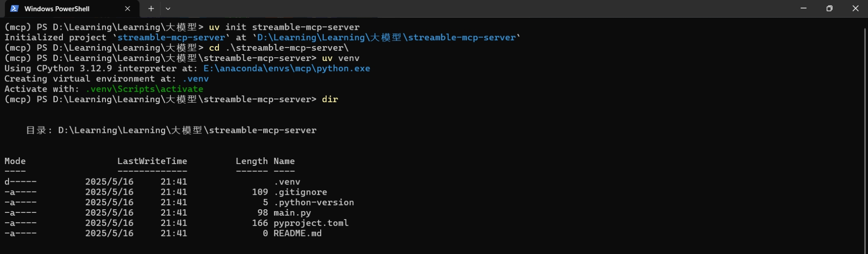Close the Windows PowerShell tab
Screen dimensions: 868x254
pyautogui.click(x=128, y=9)
